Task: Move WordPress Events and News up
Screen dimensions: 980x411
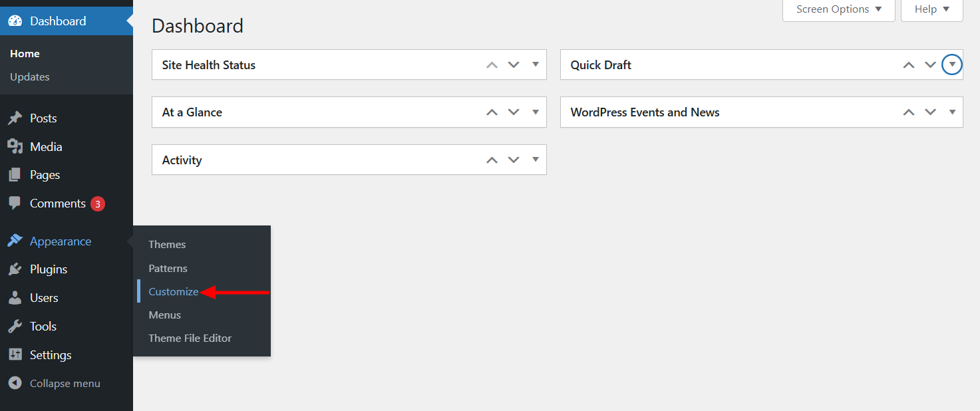Action: point(908,112)
